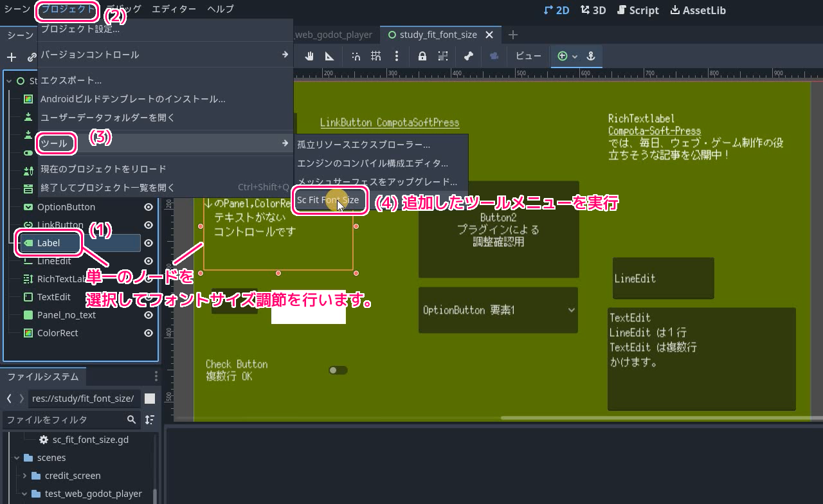Toggle visibility of LineEdit node

(149, 261)
